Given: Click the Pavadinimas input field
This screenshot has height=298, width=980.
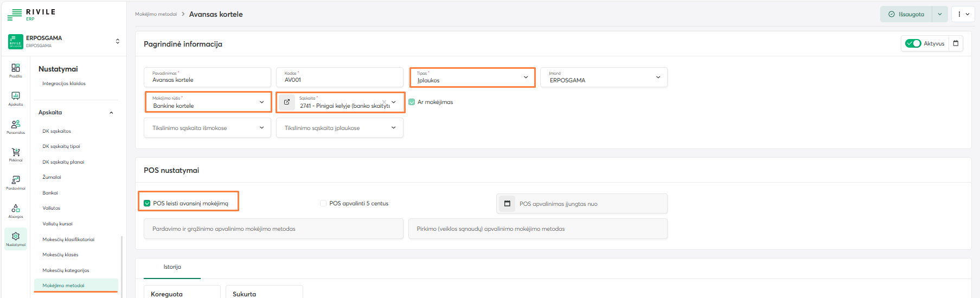Looking at the screenshot, I should click(207, 80).
